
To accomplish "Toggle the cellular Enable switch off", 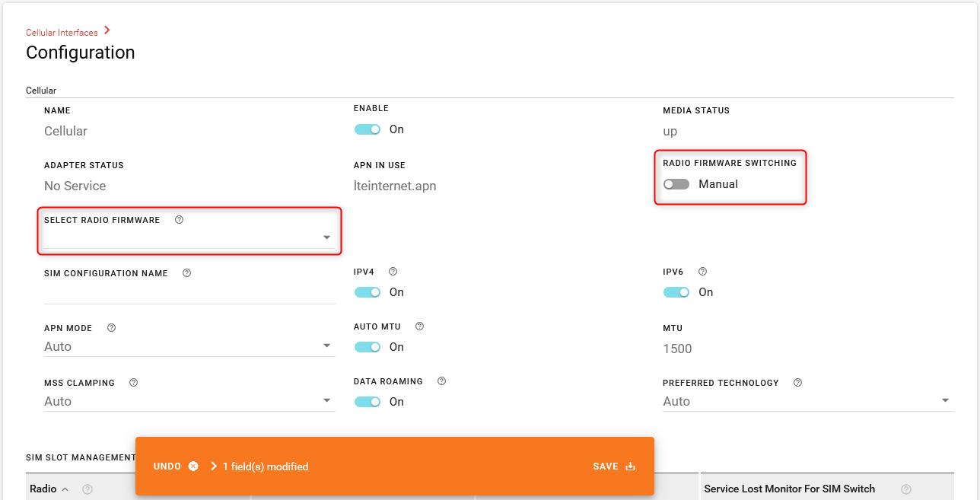I will (x=367, y=129).
